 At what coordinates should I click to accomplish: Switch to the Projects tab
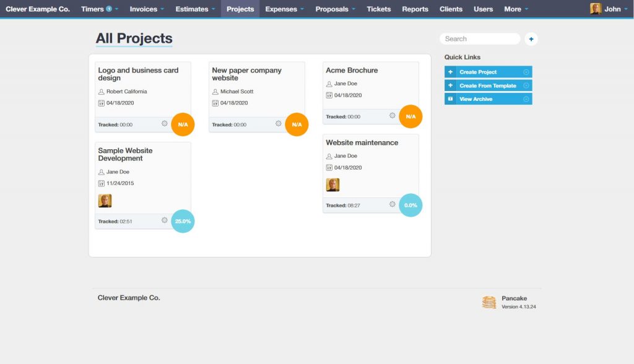[x=240, y=9]
